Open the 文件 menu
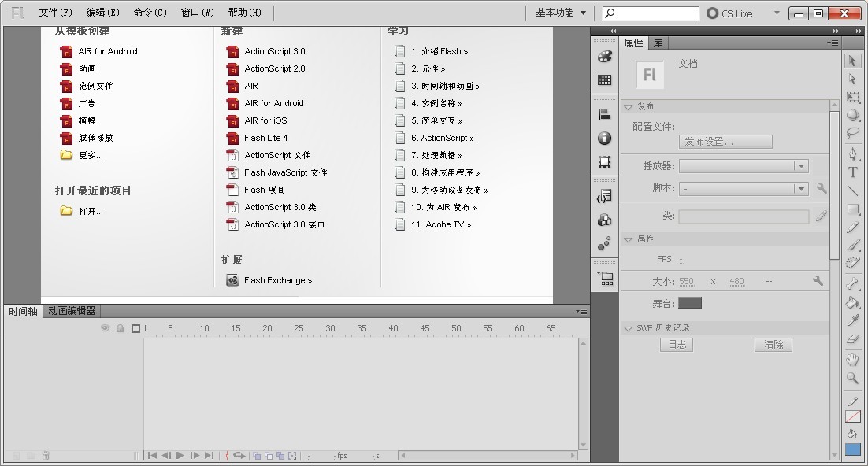 click(x=54, y=13)
